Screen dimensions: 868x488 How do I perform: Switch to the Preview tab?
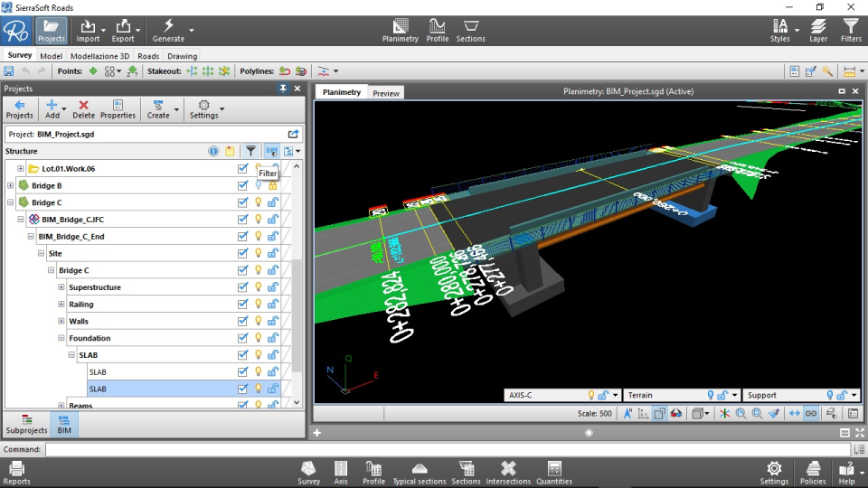(x=386, y=93)
